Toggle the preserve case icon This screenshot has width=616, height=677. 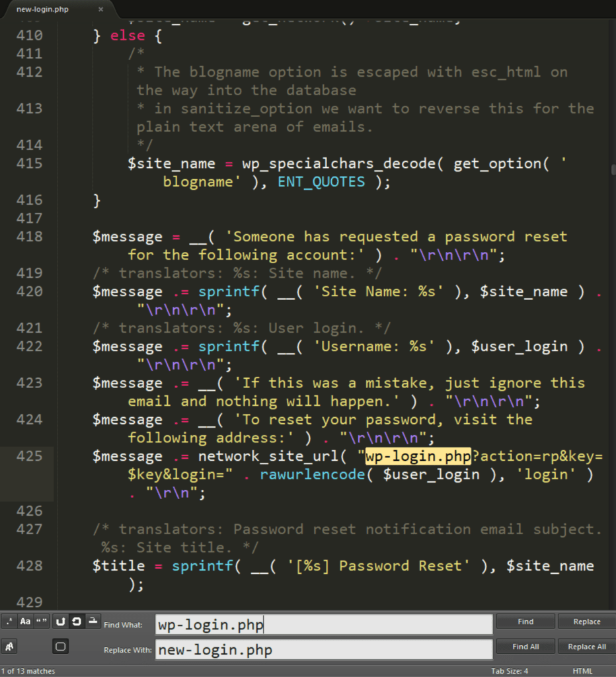tap(9, 647)
